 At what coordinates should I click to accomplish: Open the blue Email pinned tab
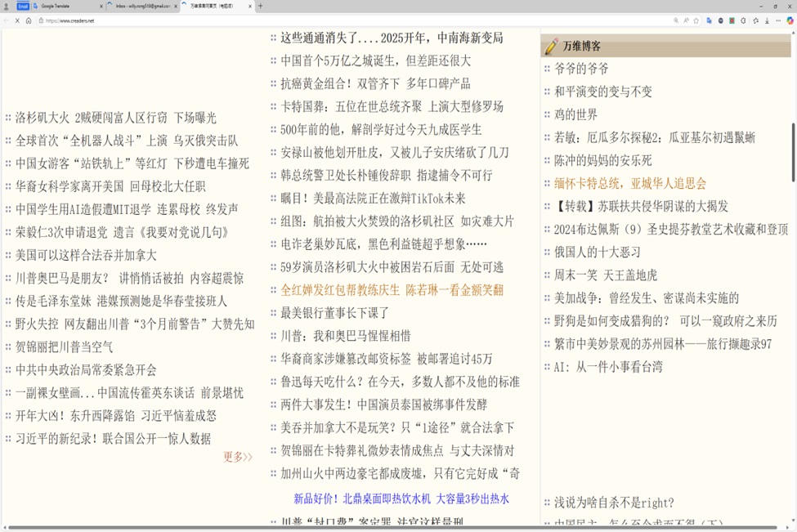tap(23, 6)
